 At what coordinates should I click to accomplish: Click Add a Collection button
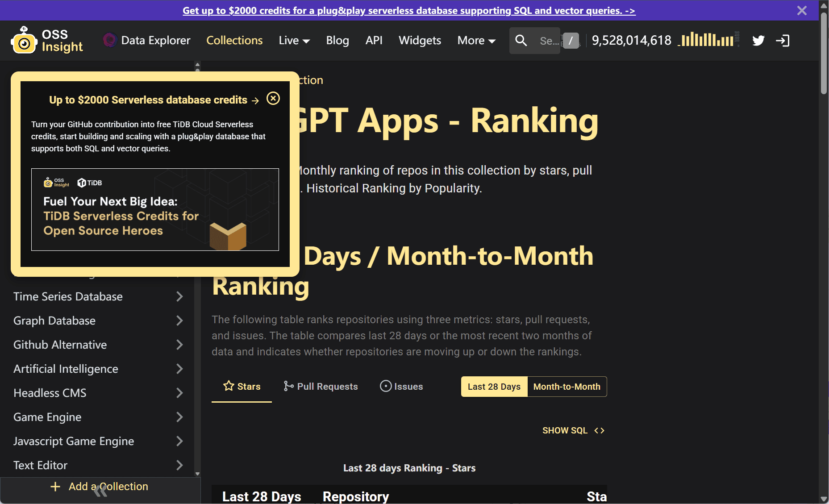tap(100, 487)
